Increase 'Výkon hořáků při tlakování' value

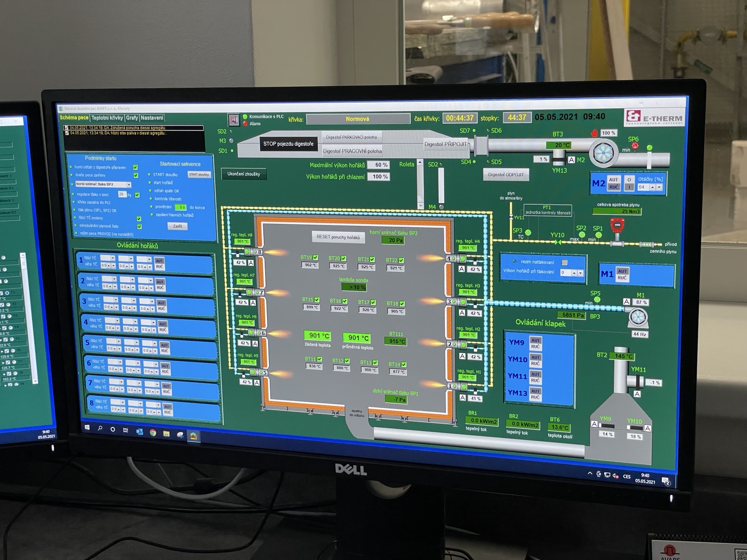click(574, 273)
